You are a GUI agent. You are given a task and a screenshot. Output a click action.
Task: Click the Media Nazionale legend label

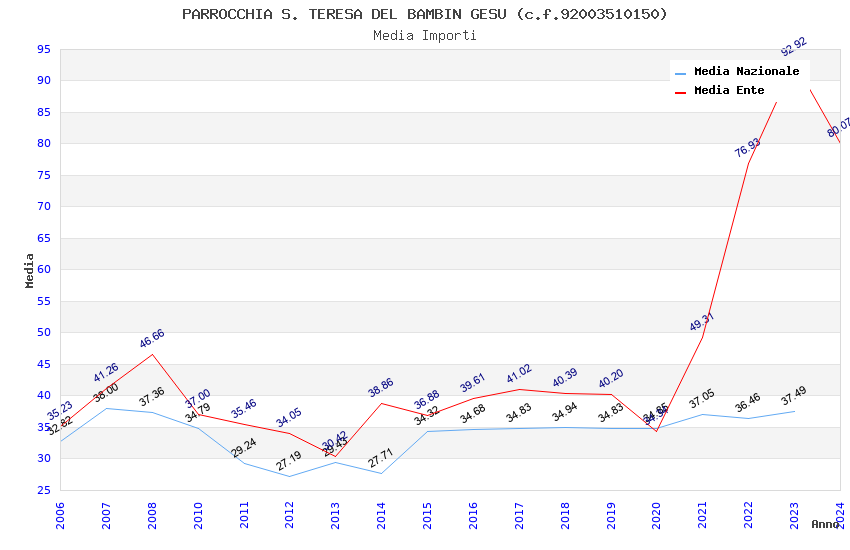(746, 71)
